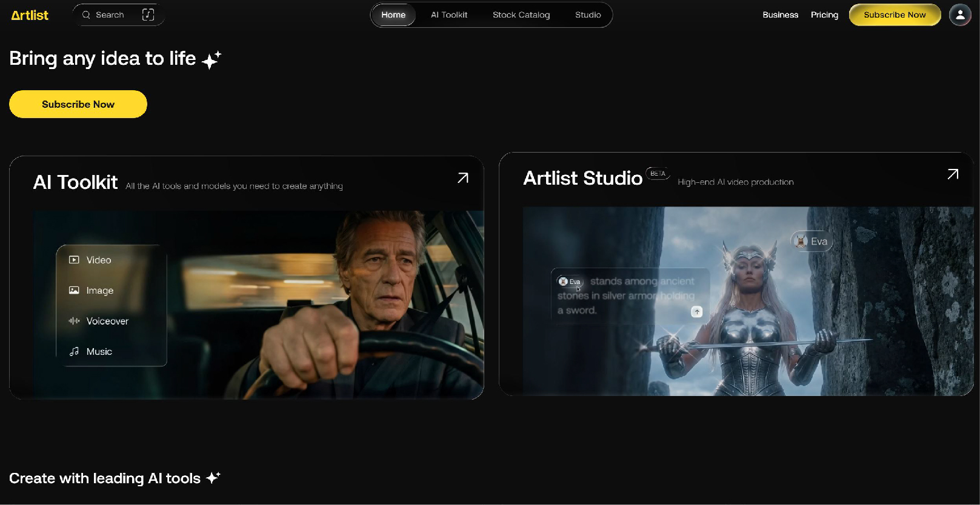Click the Image picture icon in toolkit list
The height and width of the screenshot is (505, 980).
pyautogui.click(x=74, y=290)
